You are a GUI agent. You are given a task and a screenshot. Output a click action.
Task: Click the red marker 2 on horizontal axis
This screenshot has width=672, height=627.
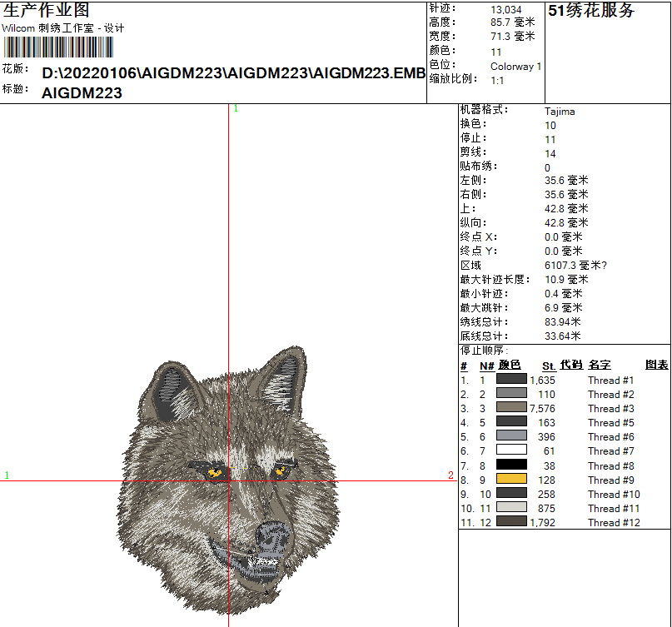pyautogui.click(x=450, y=475)
